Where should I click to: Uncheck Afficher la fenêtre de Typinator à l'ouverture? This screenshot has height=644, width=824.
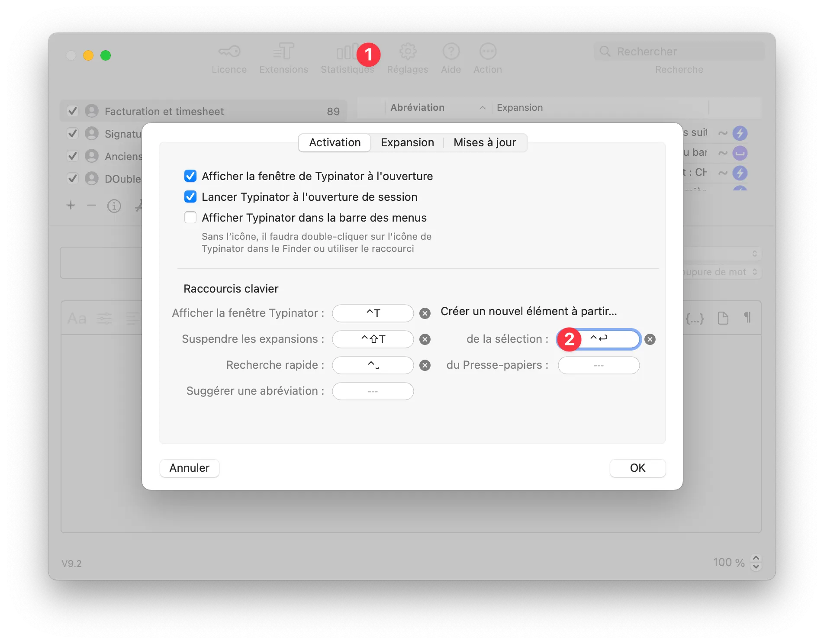190,176
